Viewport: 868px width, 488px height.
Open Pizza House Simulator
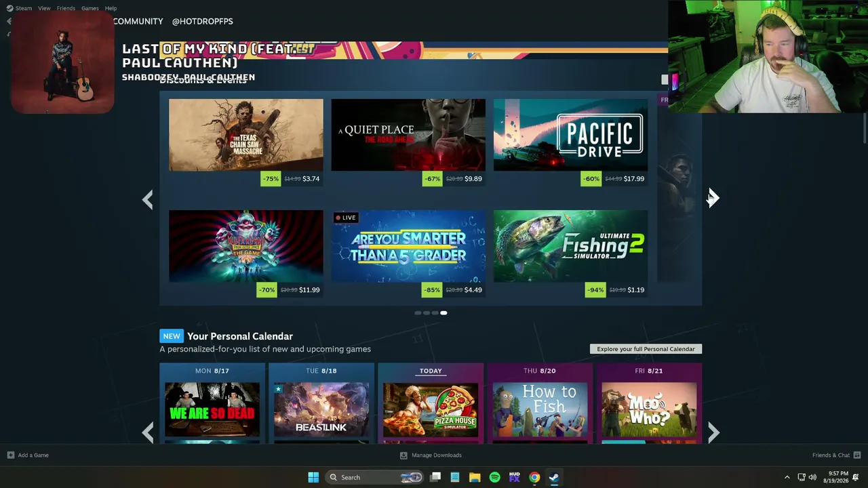[431, 409]
